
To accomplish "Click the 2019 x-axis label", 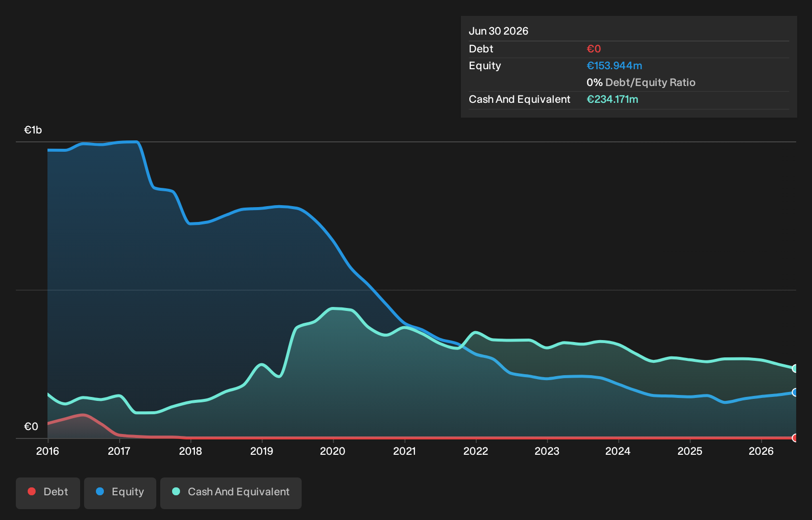I will (x=262, y=451).
